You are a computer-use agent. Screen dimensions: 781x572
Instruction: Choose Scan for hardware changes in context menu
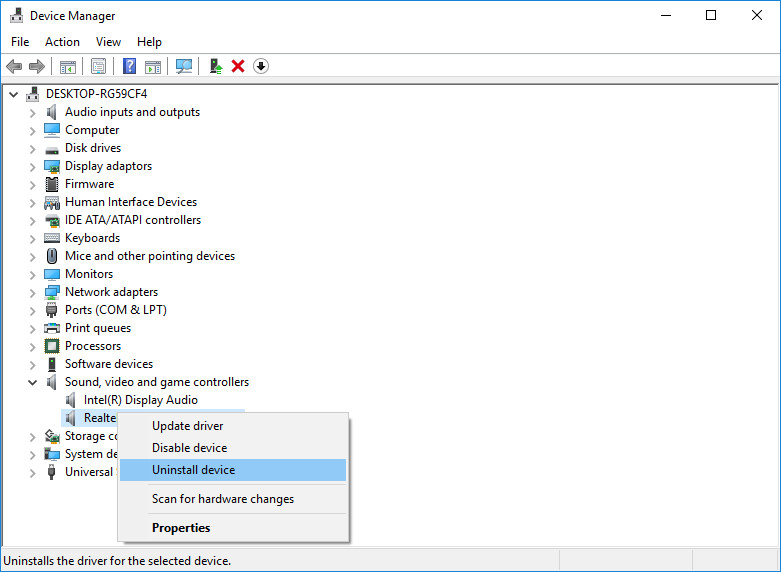pos(233,499)
